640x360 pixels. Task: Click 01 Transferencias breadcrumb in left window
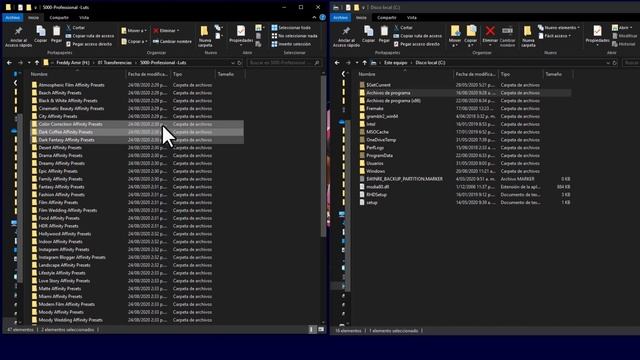[x=115, y=63]
